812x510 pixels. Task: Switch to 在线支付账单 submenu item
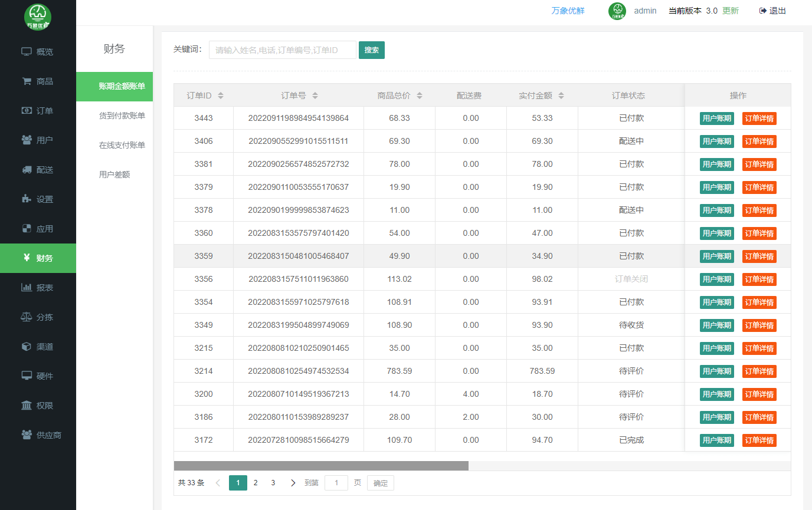point(122,145)
